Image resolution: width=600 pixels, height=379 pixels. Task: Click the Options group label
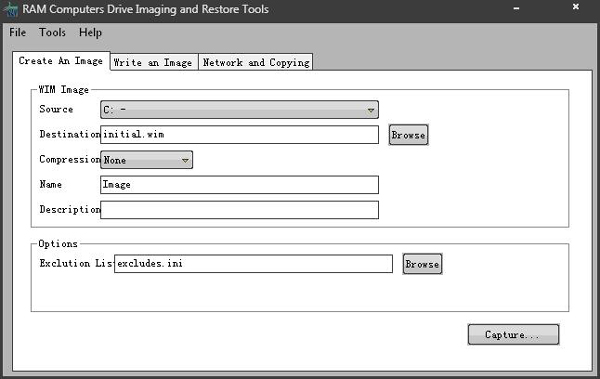pyautogui.click(x=58, y=244)
